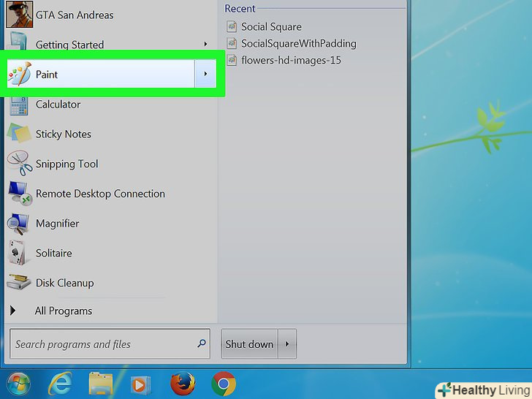The width and height of the screenshot is (532, 399).
Task: Choose Remote Desktop Connection menu entry
Action: [110, 194]
